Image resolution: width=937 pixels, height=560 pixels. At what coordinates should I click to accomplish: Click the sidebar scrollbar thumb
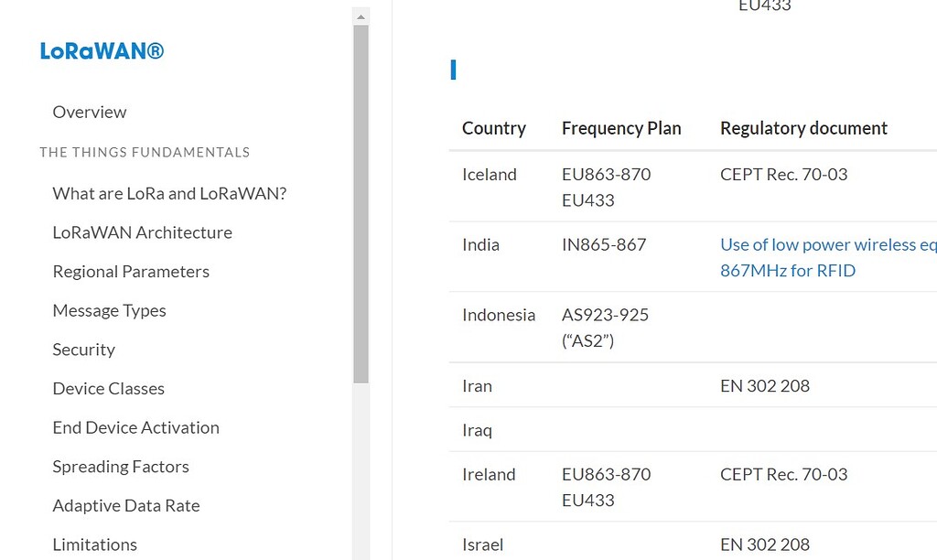[359, 201]
